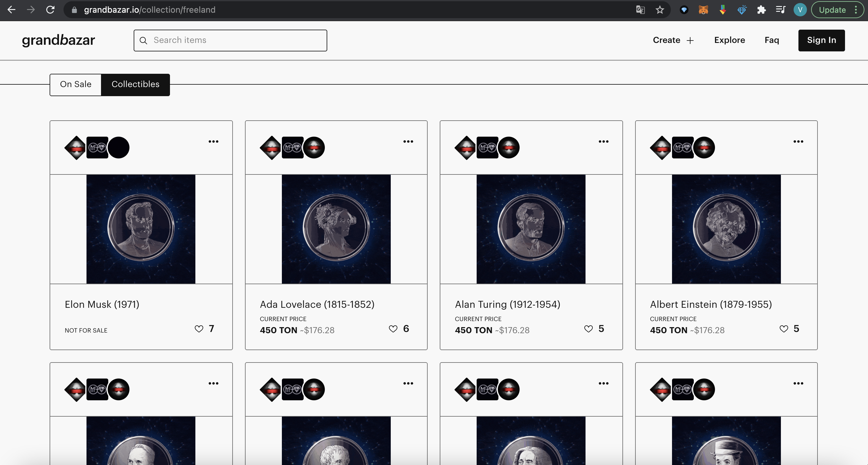Click the black circle avatar on Elon Musk card
The width and height of the screenshot is (868, 465).
[119, 148]
